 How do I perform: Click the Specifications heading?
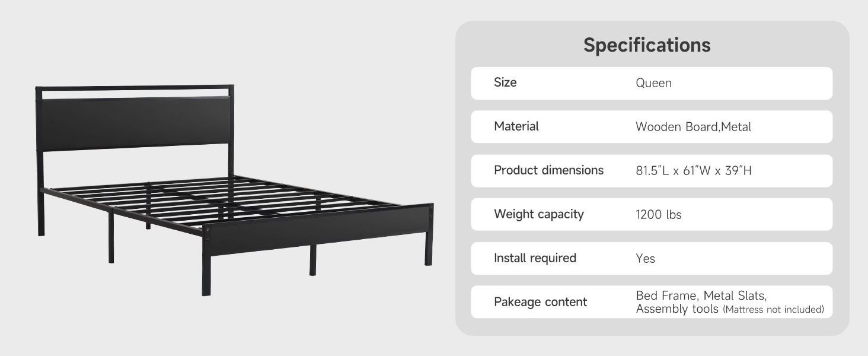(x=647, y=45)
